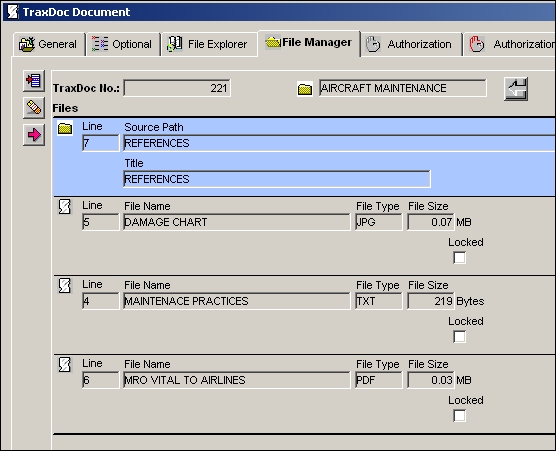This screenshot has width=556, height=451.
Task: Click the Line field showing 7
Action: pyautogui.click(x=101, y=143)
